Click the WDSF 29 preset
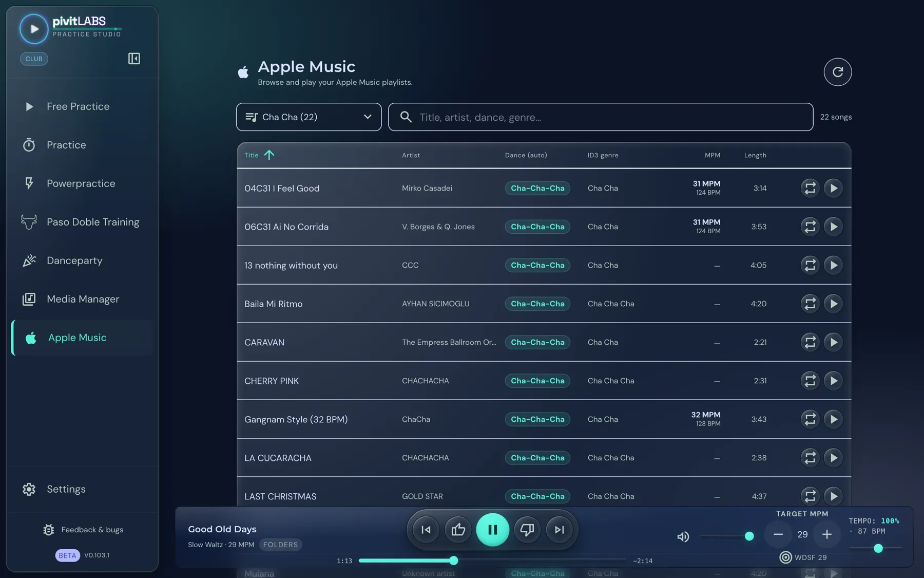Screen dimensions: 924x578 click(803, 557)
